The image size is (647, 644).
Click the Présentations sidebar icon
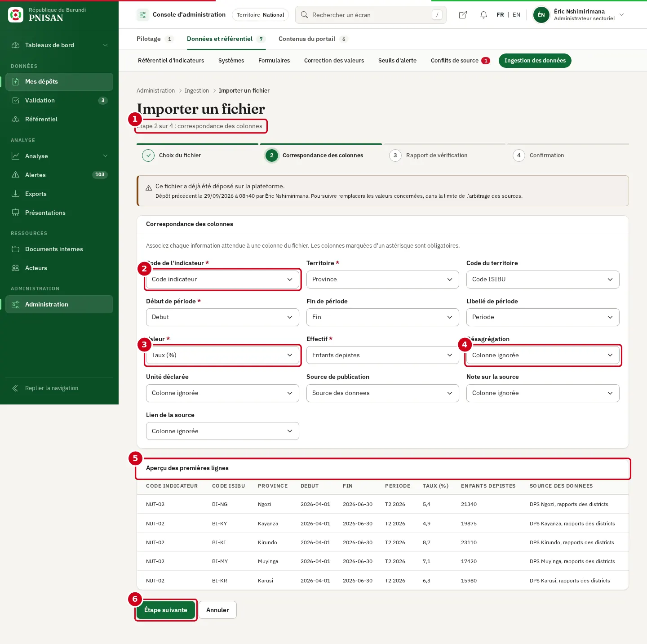16,213
